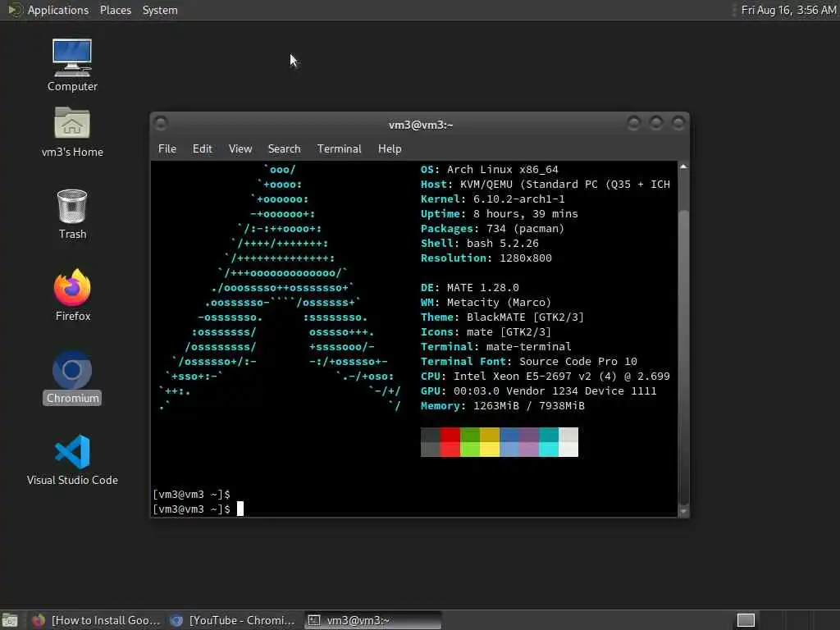This screenshot has height=630, width=840.
Task: Open the Terminal menu in menubar
Action: [x=339, y=149]
